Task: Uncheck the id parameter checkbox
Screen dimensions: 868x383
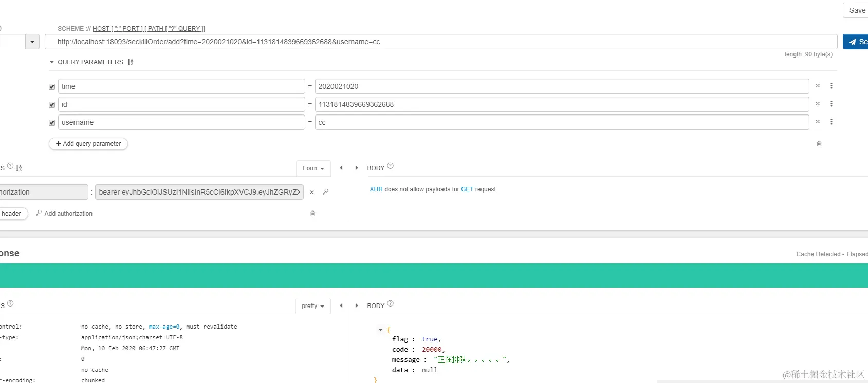Action: pos(52,105)
